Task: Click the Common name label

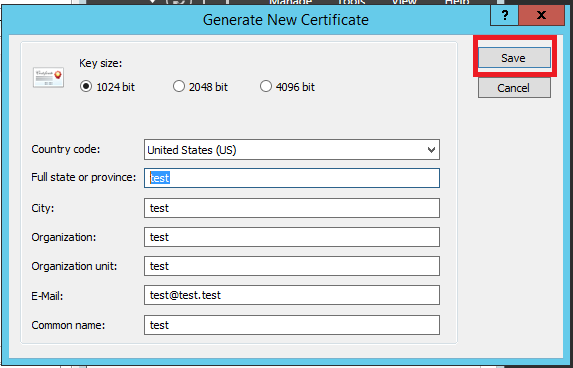Action: pos(68,325)
